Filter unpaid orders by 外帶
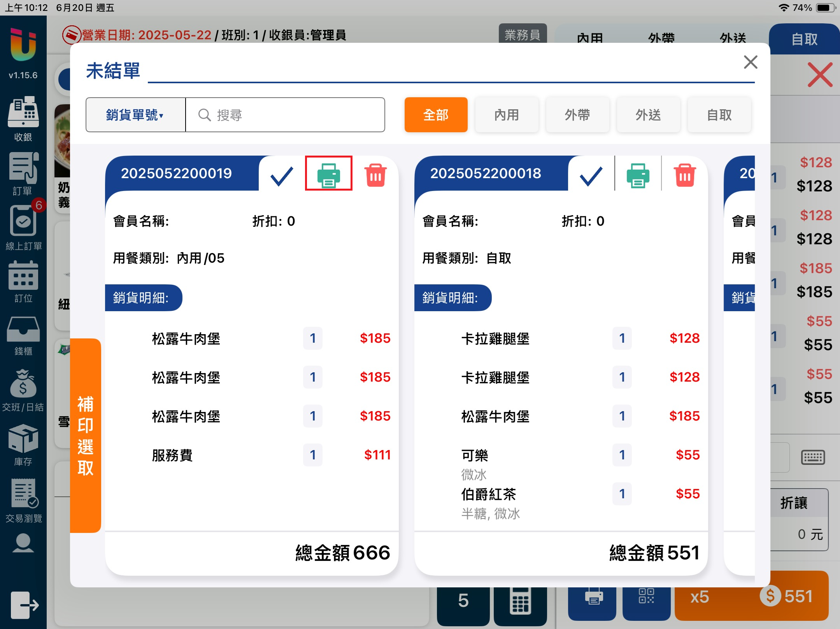The image size is (840, 629). pyautogui.click(x=577, y=115)
